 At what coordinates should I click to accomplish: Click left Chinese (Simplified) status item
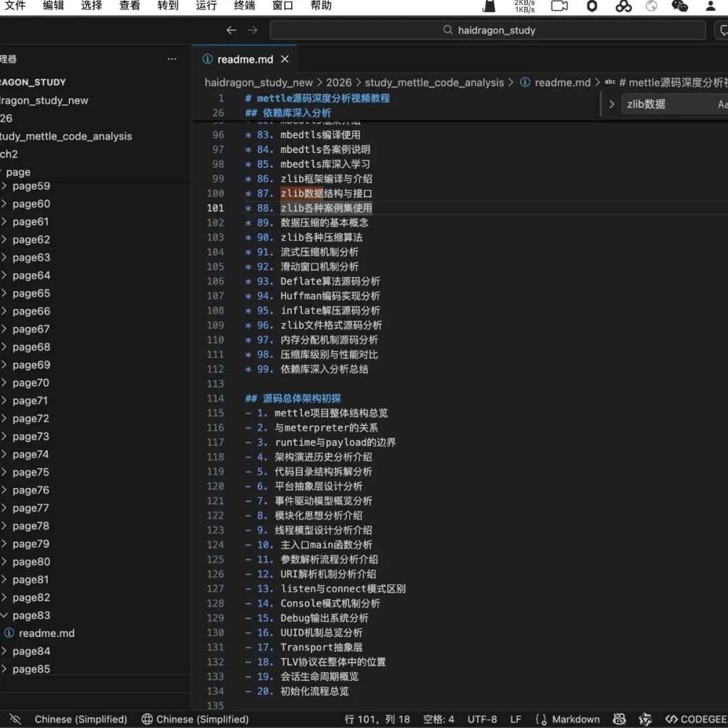pyautogui.click(x=81, y=720)
